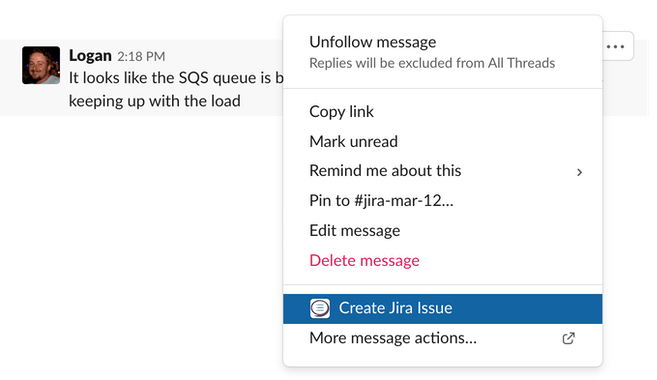The image size is (657, 380).
Task: Select Delete message in red
Action: [x=442, y=260]
